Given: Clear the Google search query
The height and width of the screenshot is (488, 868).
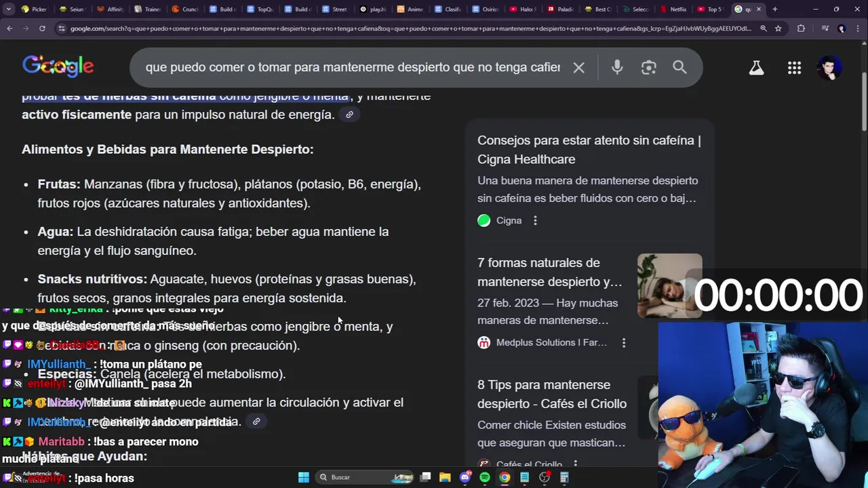Looking at the screenshot, I should 578,68.
